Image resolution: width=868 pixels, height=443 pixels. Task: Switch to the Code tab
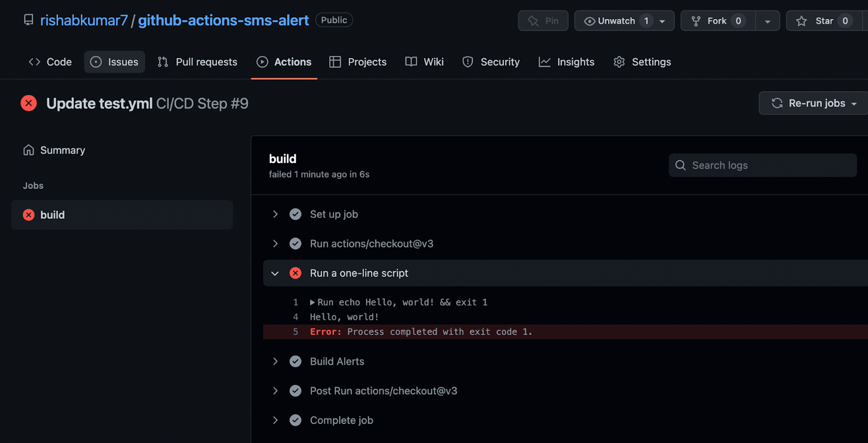50,62
